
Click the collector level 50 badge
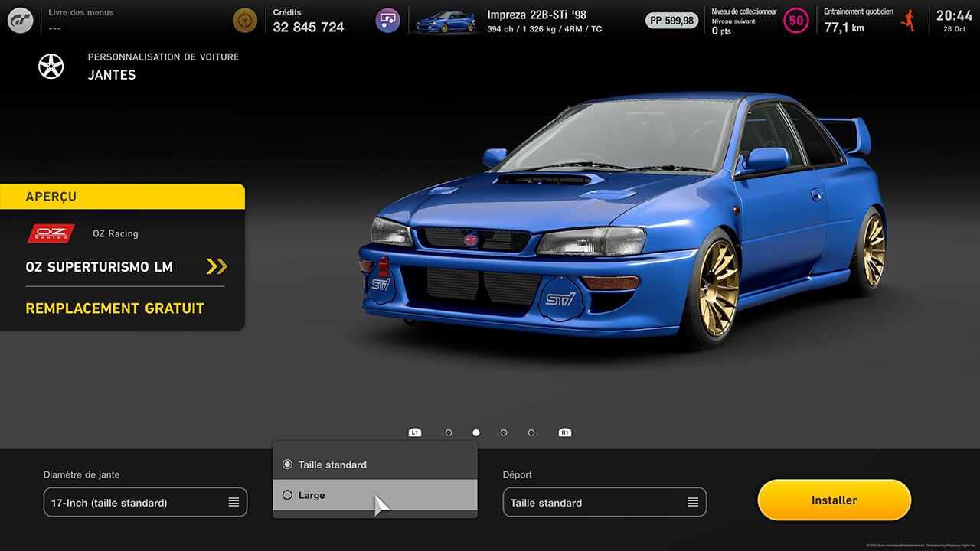tap(796, 21)
